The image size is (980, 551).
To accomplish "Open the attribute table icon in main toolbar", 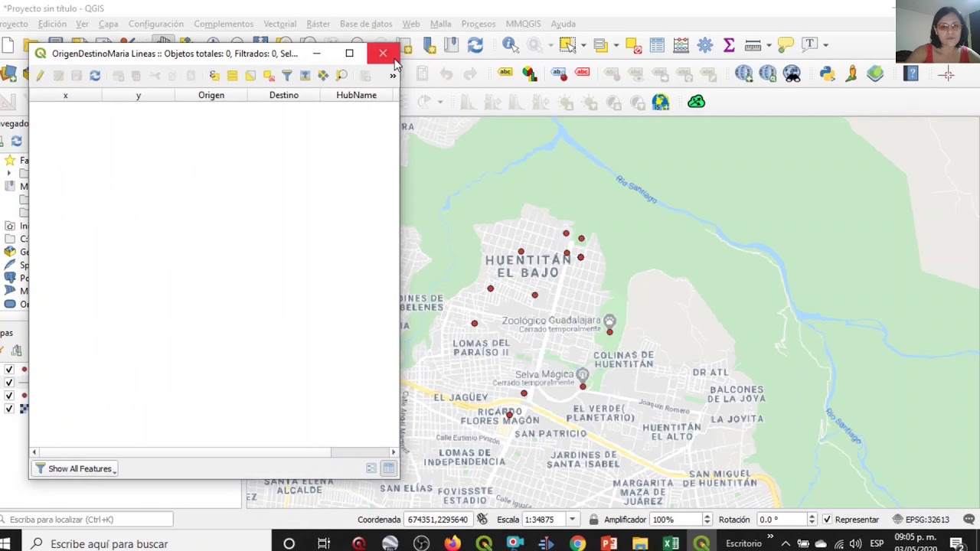I will click(x=657, y=45).
